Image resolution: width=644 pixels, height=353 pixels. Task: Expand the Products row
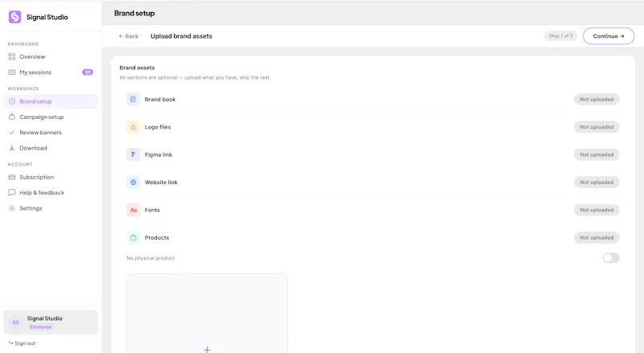coord(373,238)
